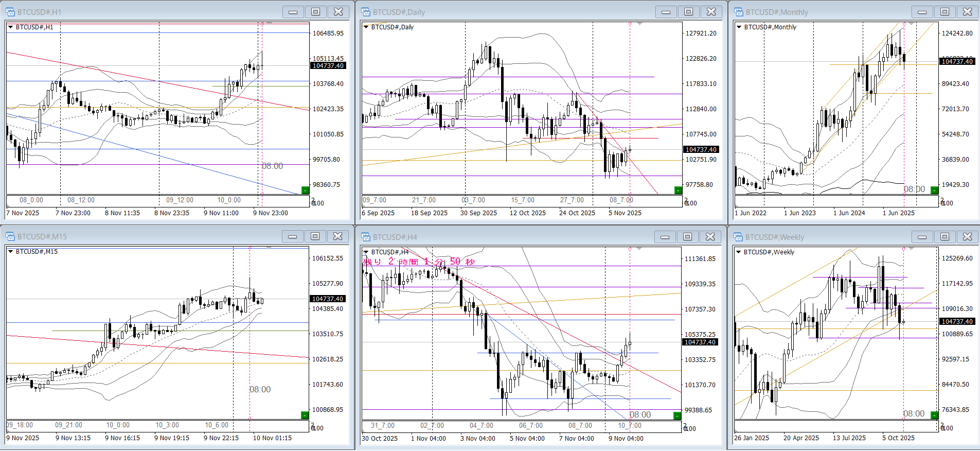Minimize the BTCUSD#,Daily chart window

pos(666,12)
